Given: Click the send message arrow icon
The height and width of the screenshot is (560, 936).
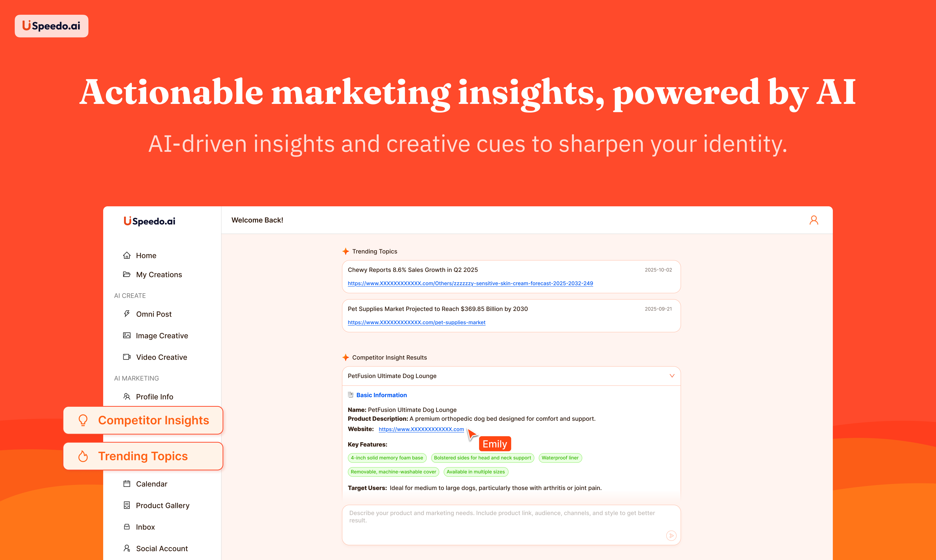Looking at the screenshot, I should 671,535.
